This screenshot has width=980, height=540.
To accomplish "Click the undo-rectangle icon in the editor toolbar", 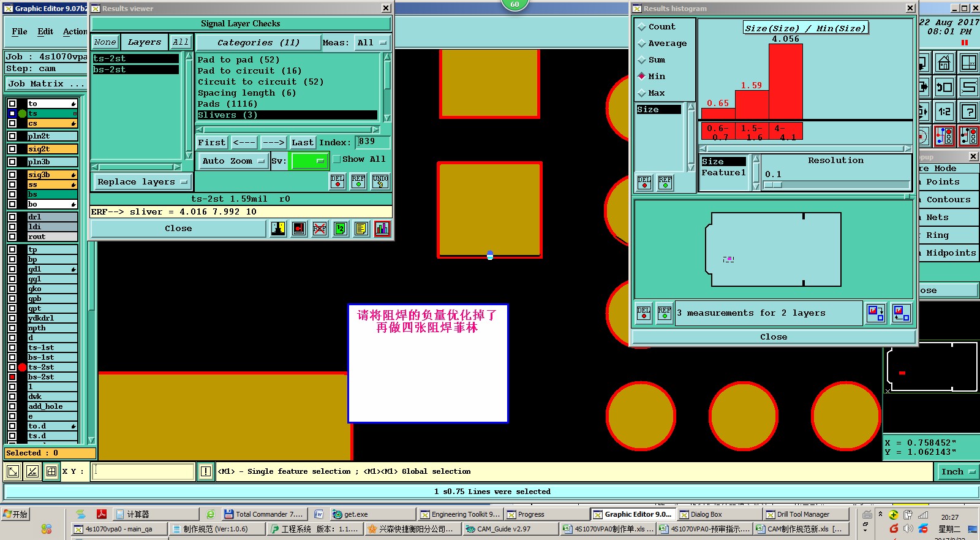I will click(x=944, y=87).
